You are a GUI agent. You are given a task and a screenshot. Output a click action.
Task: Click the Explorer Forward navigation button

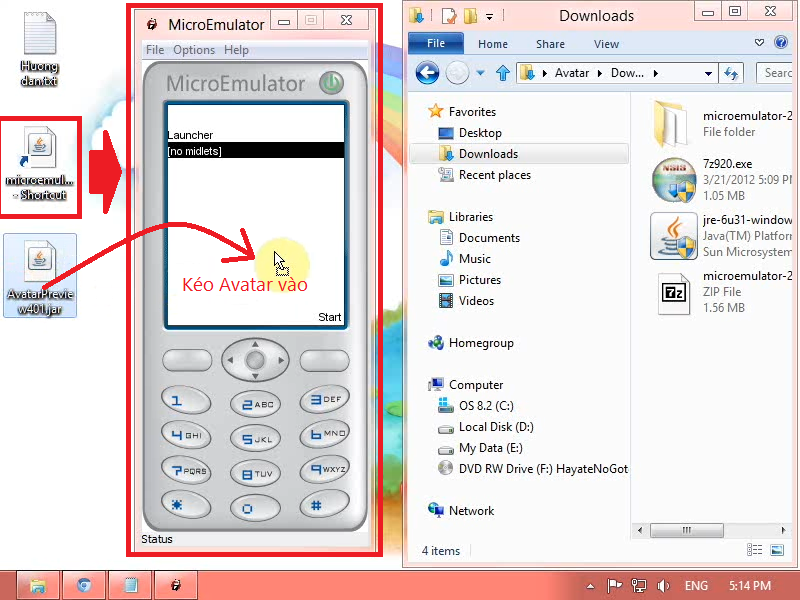tap(457, 73)
